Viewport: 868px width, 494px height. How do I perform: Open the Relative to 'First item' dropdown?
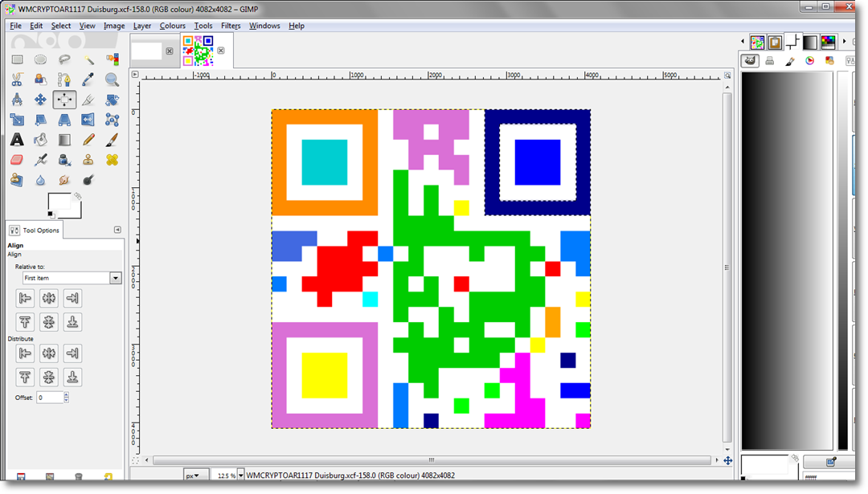(x=72, y=278)
